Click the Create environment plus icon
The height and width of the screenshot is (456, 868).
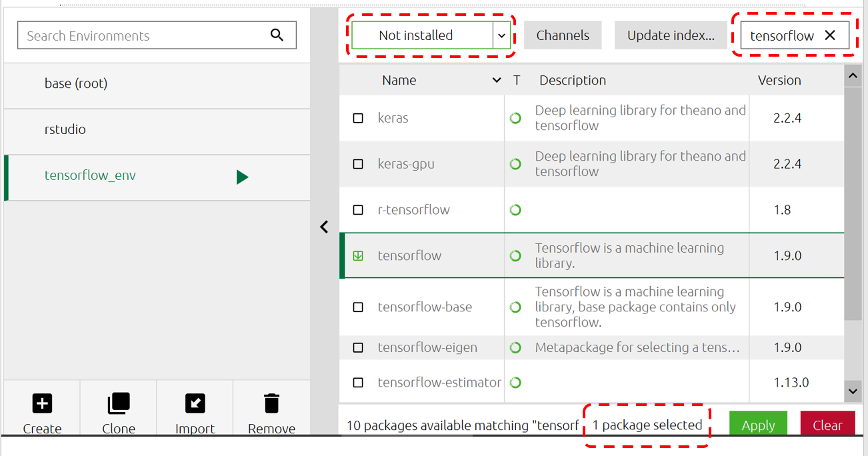tap(42, 403)
